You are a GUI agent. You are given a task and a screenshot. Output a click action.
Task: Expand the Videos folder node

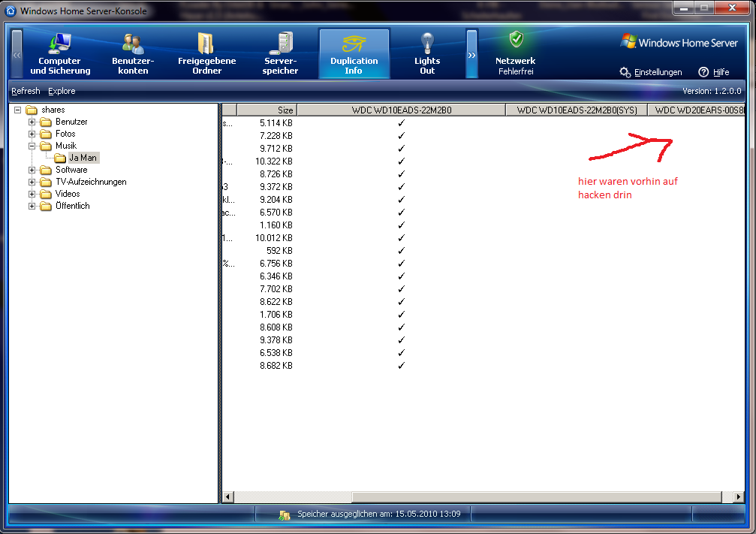pos(32,195)
